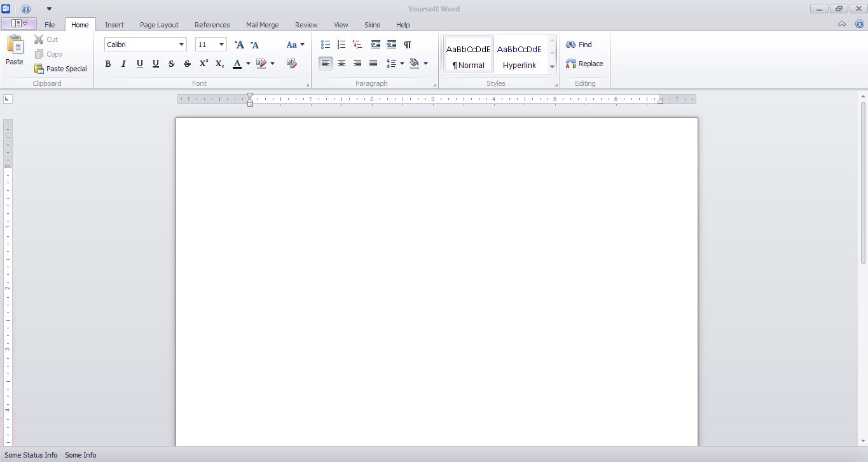Click the Clear Formatting eraser icon
Image resolution: width=868 pixels, height=462 pixels.
tap(292, 64)
